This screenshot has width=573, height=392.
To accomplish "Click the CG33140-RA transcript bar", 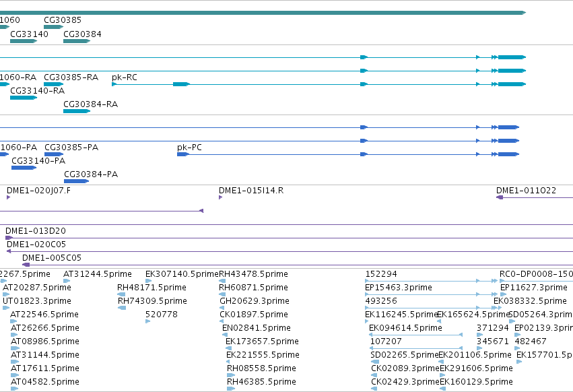I will click(24, 98).
